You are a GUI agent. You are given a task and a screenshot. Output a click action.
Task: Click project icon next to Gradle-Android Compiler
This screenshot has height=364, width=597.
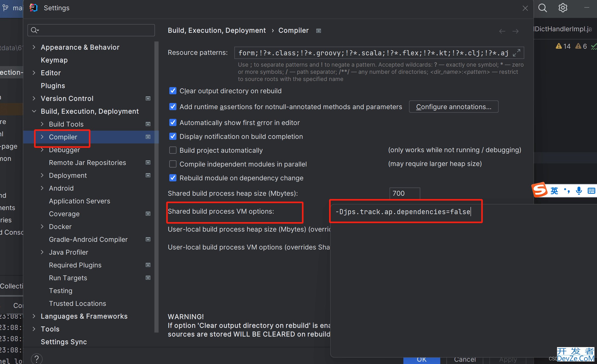pyautogui.click(x=148, y=239)
